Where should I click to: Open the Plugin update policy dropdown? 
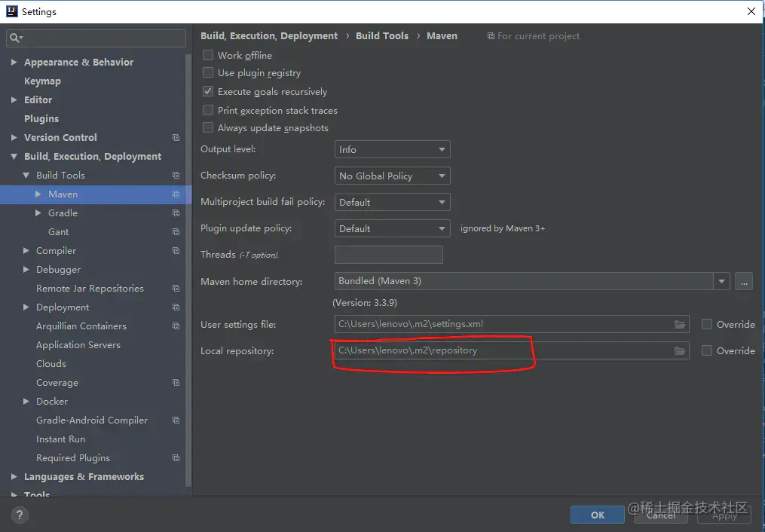[392, 228]
